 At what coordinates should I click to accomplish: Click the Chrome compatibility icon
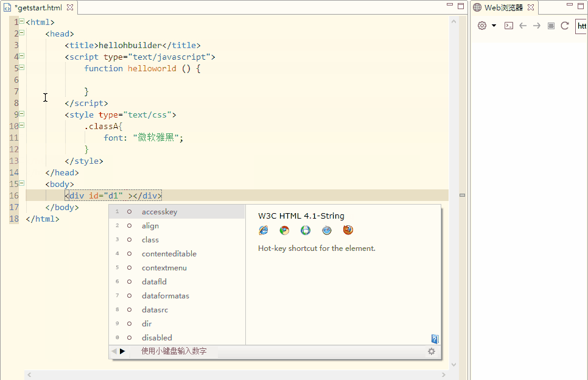click(x=285, y=230)
